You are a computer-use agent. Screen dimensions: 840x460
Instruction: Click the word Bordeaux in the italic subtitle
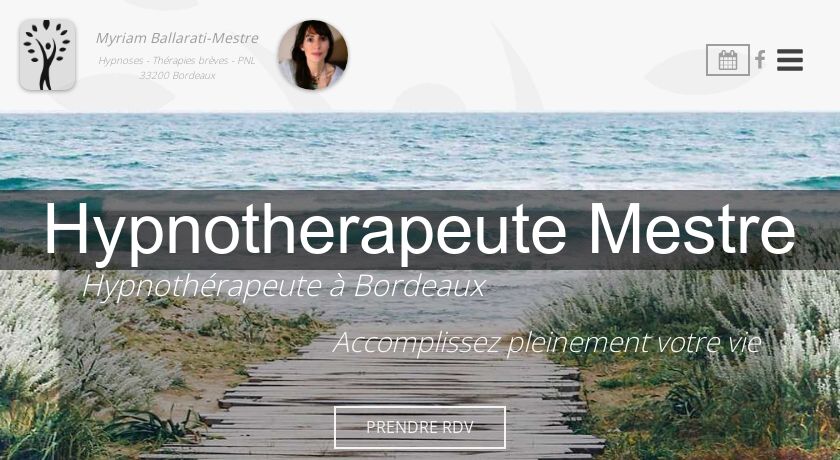(x=420, y=286)
